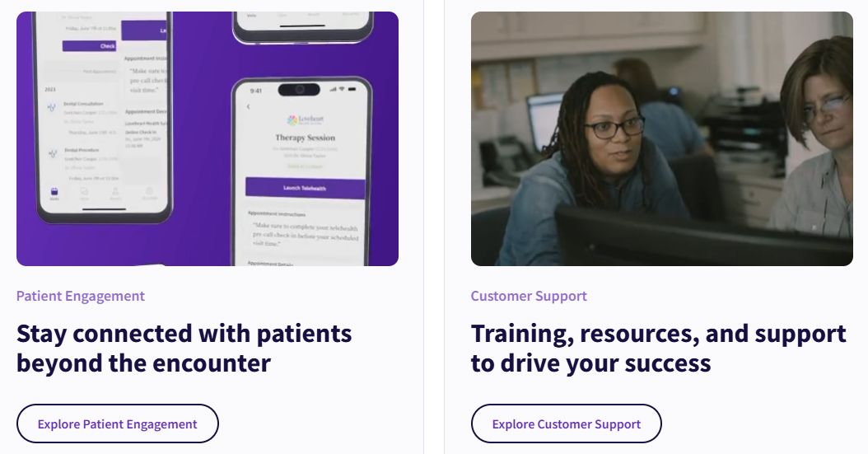Click the battery icon in phone status bar
This screenshot has height=454, width=868.
click(x=352, y=89)
